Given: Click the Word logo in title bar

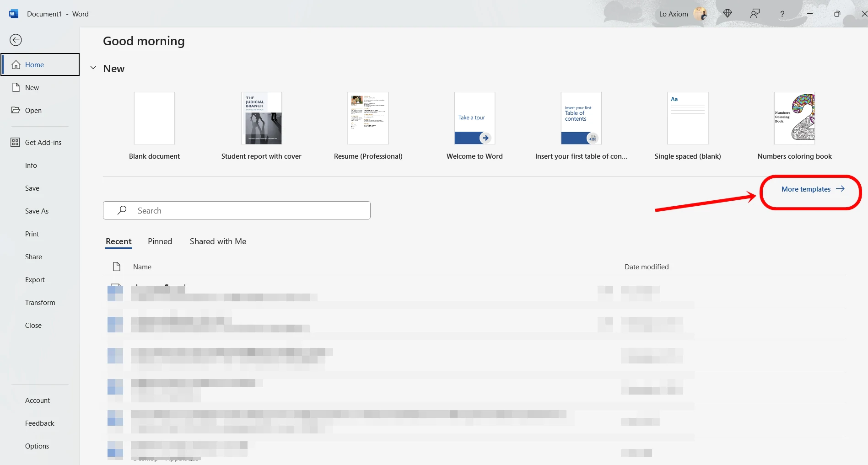Looking at the screenshot, I should click(14, 14).
